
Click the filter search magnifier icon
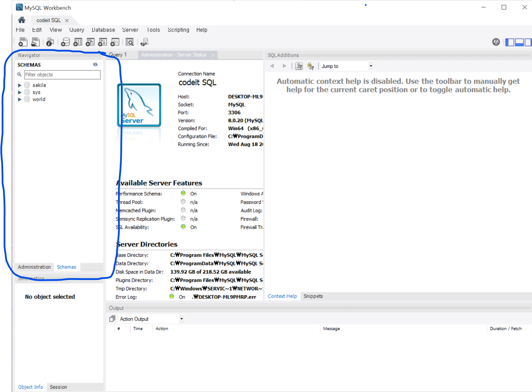click(x=19, y=75)
